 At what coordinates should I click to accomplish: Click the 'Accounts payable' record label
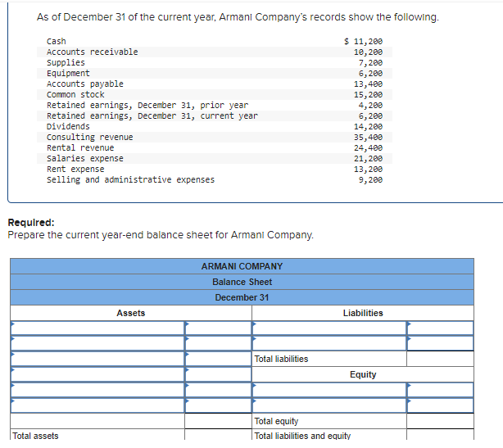[x=85, y=84]
